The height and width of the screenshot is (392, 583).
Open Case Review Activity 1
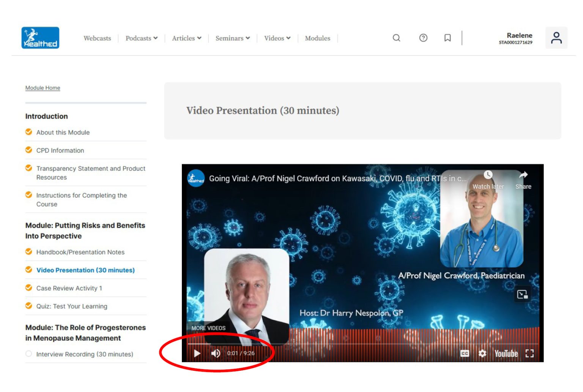pos(69,288)
